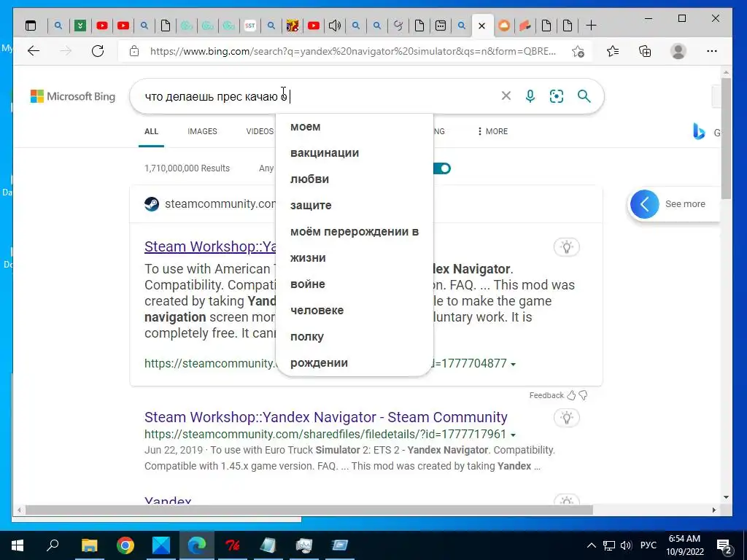Open visual image search

click(557, 96)
